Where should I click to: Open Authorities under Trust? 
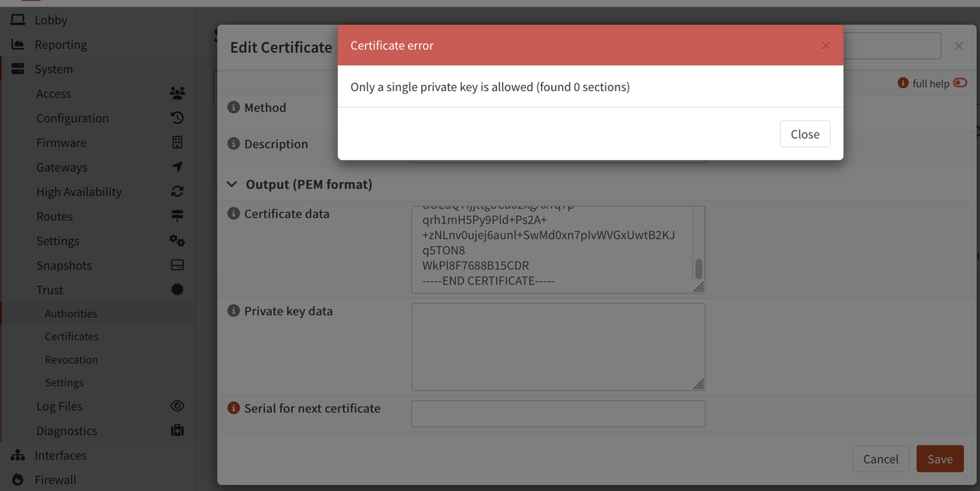point(70,313)
